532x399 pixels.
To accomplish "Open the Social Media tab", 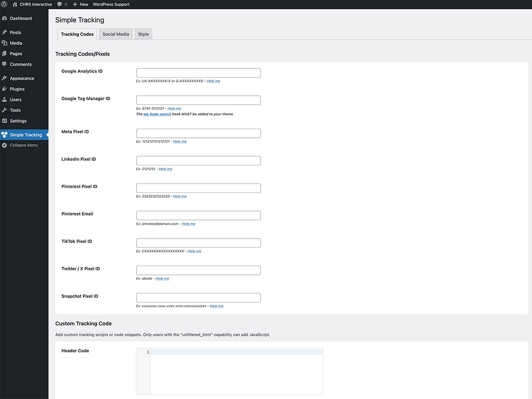I will coord(116,34).
